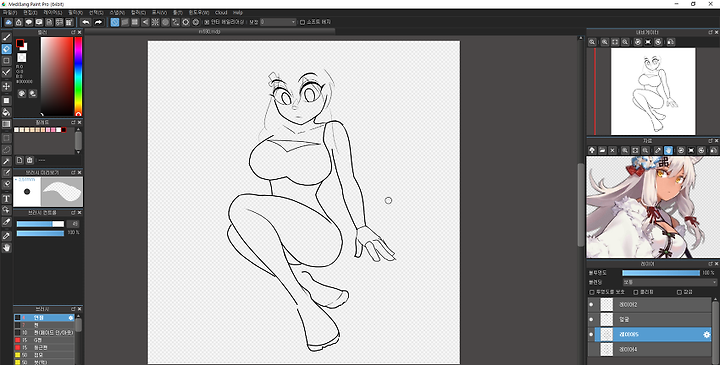The image size is (720, 365).
Task: Hide the 레이어2 layer
Action: click(x=591, y=304)
